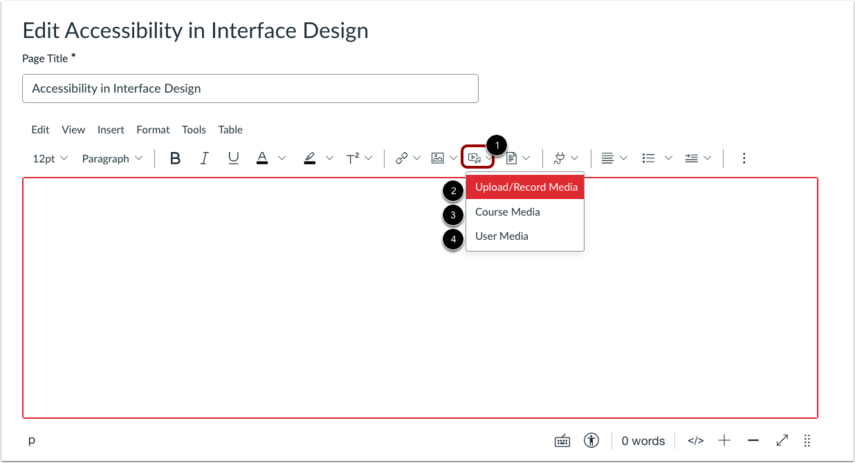Expand the apps plug options arrow
This screenshot has height=463, width=855.
click(x=574, y=158)
